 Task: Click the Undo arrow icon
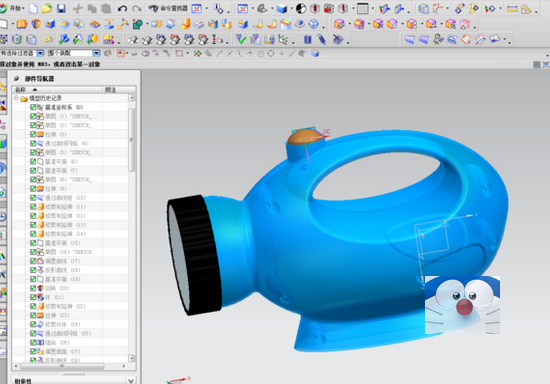click(x=122, y=8)
